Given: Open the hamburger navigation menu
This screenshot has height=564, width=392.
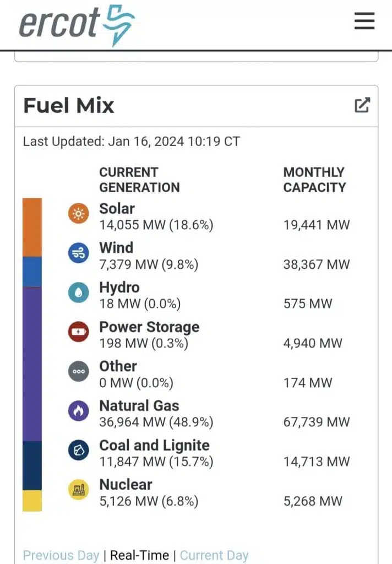Looking at the screenshot, I should click(364, 21).
